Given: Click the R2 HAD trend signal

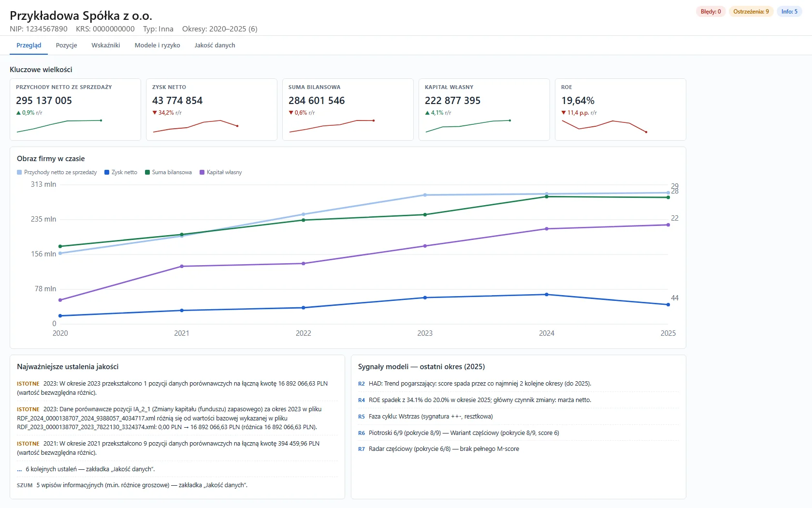Looking at the screenshot, I should (518, 384).
